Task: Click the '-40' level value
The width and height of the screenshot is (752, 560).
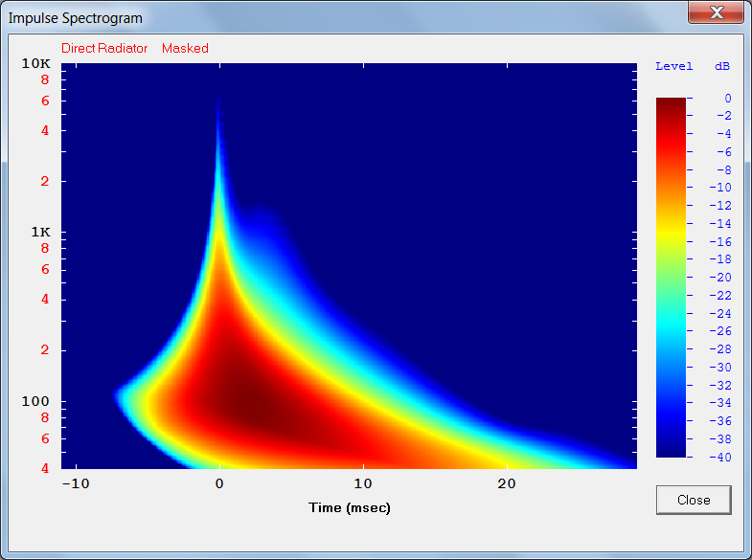Action: (720, 457)
